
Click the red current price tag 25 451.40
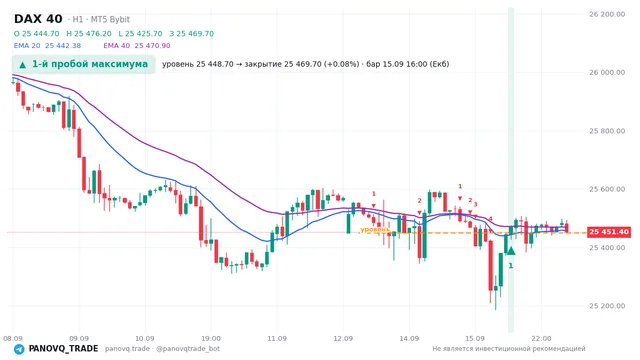[609, 232]
